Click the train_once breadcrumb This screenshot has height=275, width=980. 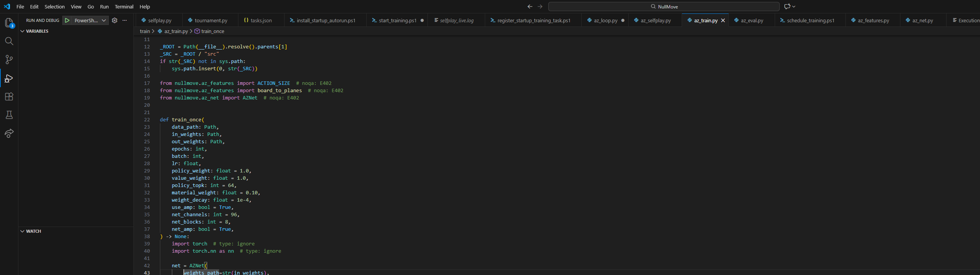tap(212, 31)
